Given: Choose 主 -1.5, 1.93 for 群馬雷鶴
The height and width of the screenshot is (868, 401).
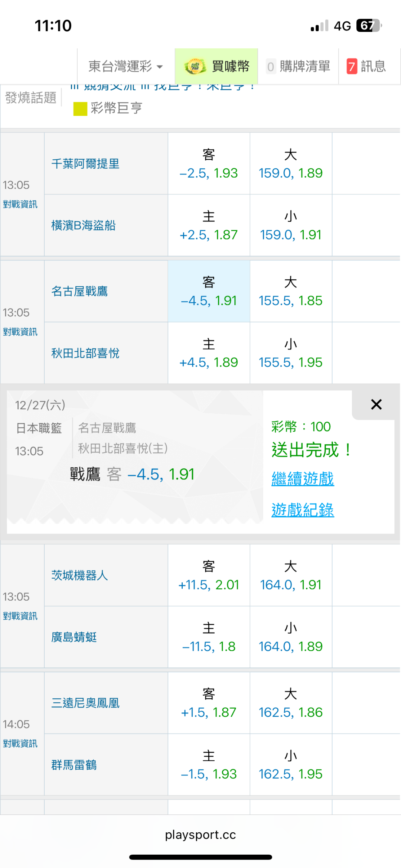Looking at the screenshot, I should [x=209, y=765].
